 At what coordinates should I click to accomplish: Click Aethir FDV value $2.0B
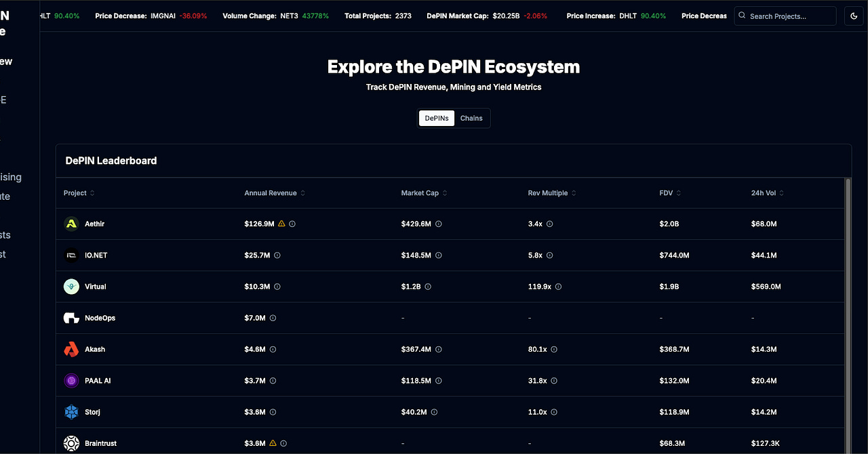(x=668, y=224)
